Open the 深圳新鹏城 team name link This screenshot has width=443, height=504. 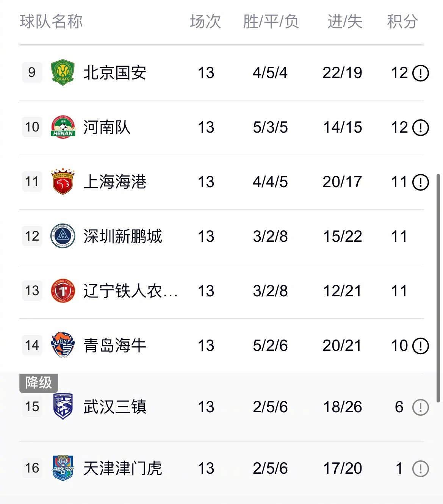tap(123, 236)
